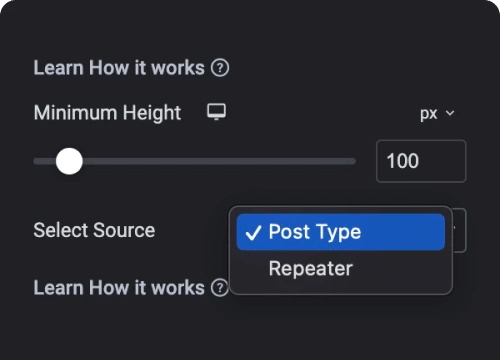The width and height of the screenshot is (500, 360).
Task: Click the desktop responsive device icon
Action: pos(216,112)
